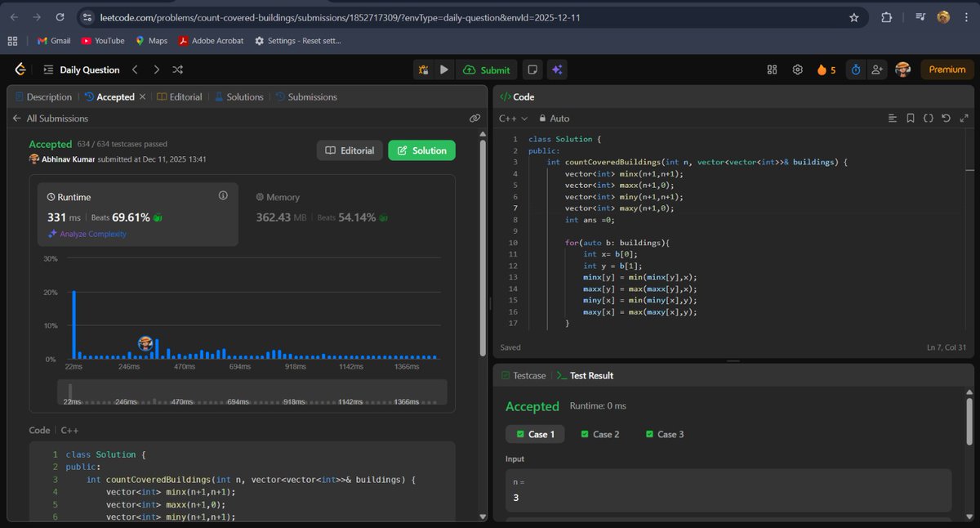Viewport: 980px width, 528px height.
Task: Bookmark the code with bookmark icon
Action: coord(911,118)
